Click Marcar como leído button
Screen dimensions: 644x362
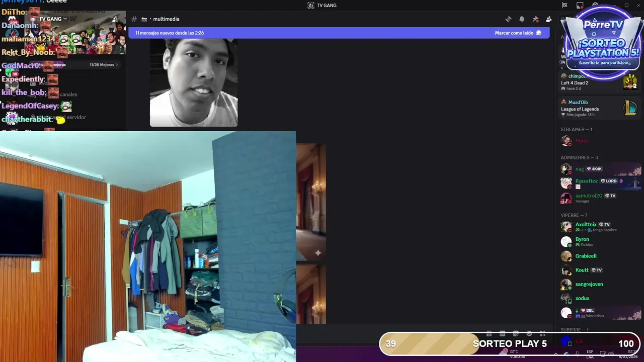pyautogui.click(x=518, y=33)
